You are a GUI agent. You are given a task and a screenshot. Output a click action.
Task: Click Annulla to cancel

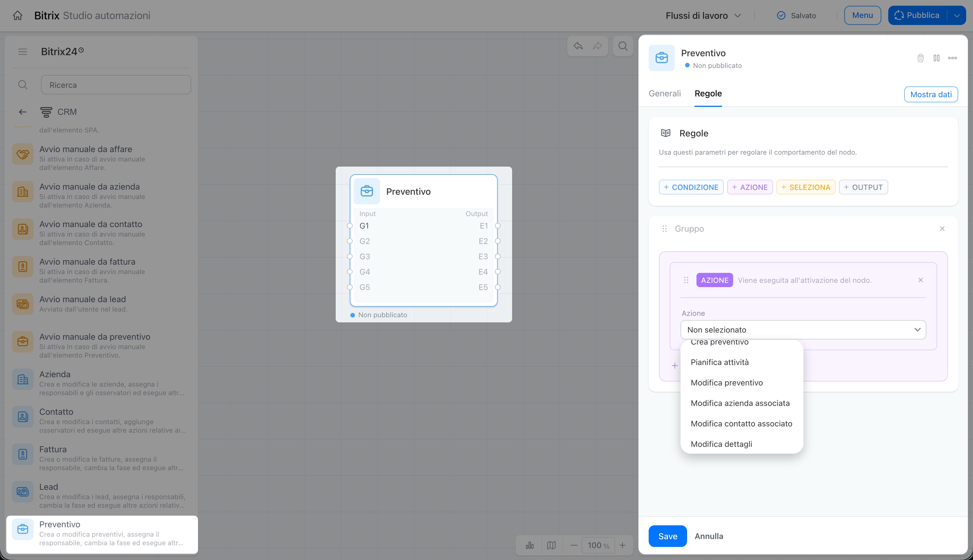coord(709,536)
